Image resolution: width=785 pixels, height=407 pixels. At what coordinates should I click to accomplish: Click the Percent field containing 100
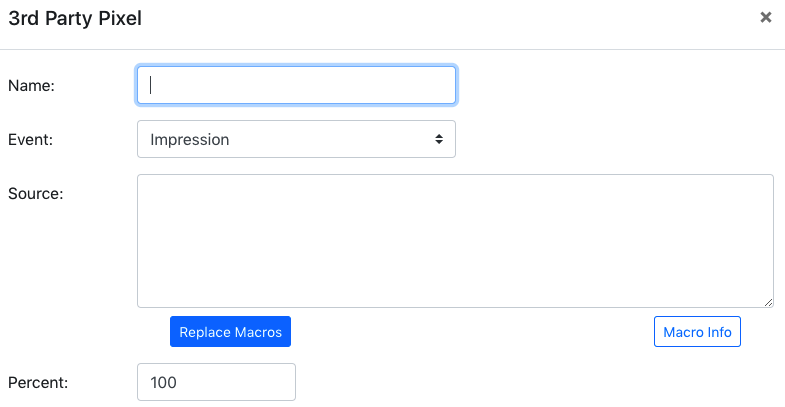point(216,382)
